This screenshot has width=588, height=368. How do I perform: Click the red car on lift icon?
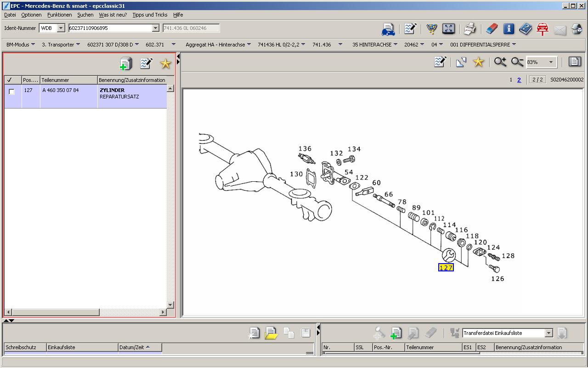coord(543,29)
